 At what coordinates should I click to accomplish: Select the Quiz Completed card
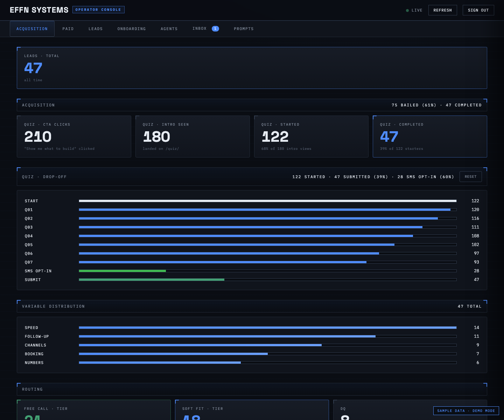coord(430,136)
